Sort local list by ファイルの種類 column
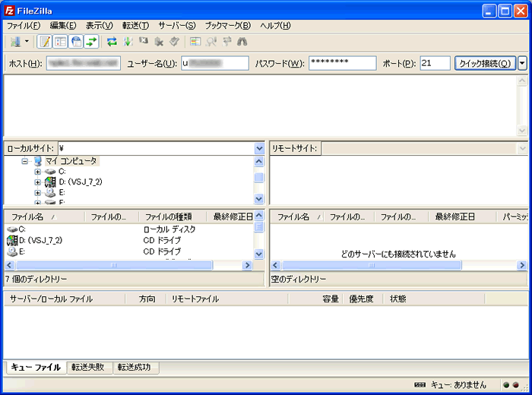Viewport: 532px width, 395px height. pos(173,216)
